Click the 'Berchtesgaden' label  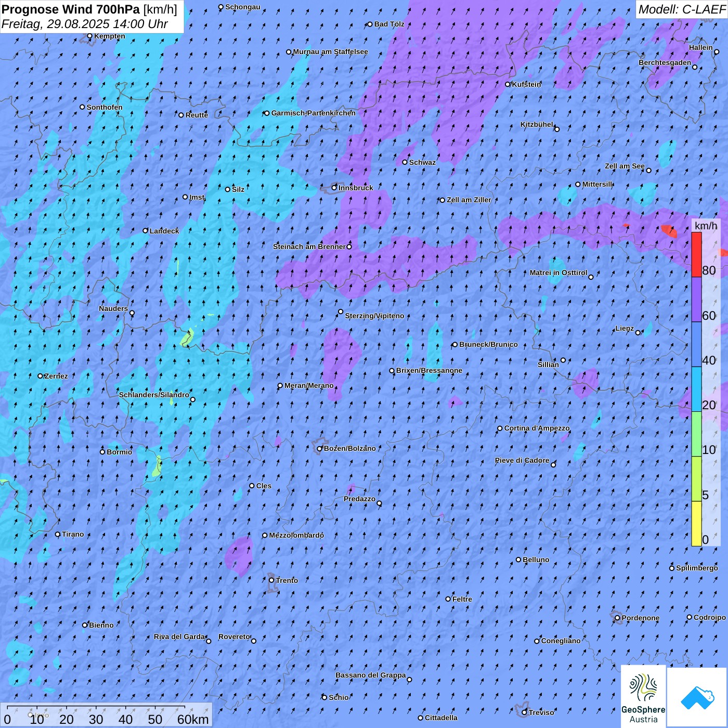665,62
